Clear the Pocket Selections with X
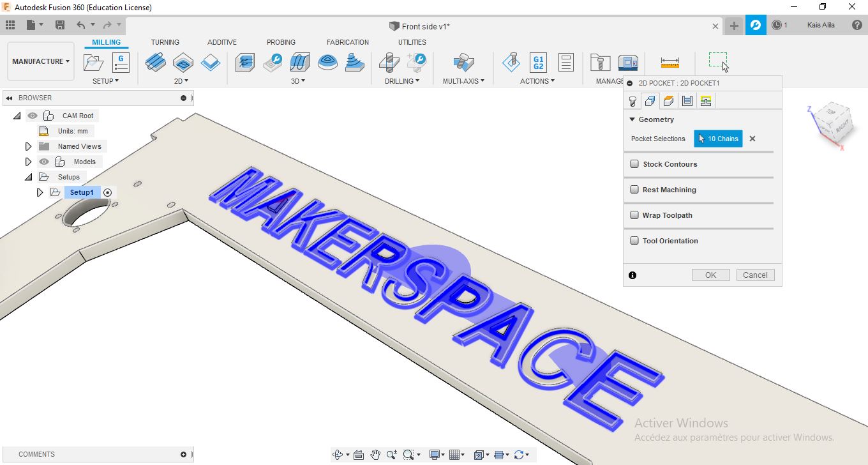The width and height of the screenshot is (868, 465). [x=752, y=139]
